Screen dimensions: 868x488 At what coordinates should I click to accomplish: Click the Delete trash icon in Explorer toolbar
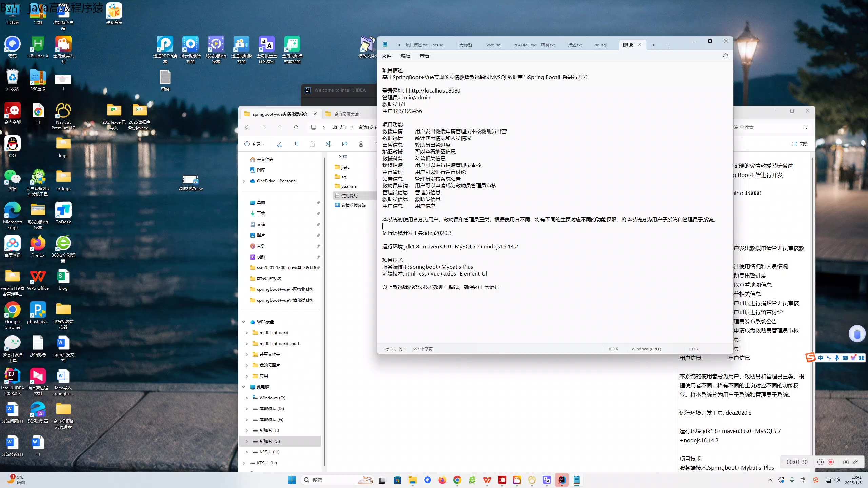[x=361, y=144]
